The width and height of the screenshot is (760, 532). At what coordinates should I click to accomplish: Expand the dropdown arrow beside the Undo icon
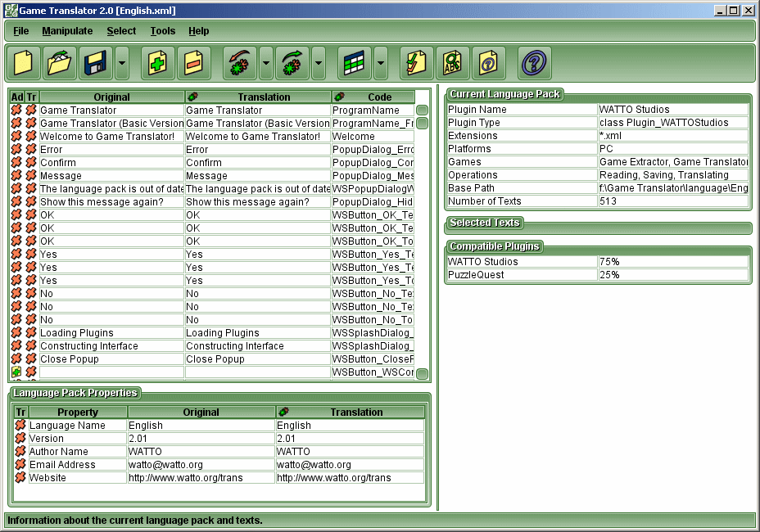click(265, 63)
